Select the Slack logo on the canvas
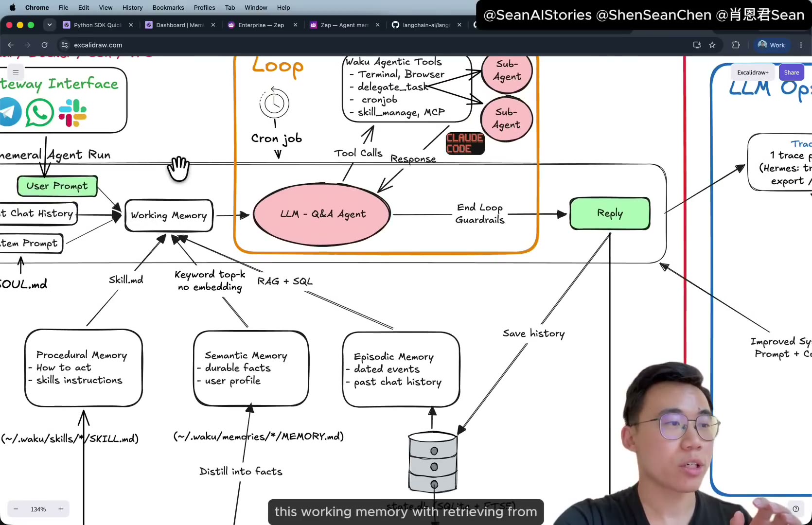Image resolution: width=812 pixels, height=525 pixels. tap(72, 113)
